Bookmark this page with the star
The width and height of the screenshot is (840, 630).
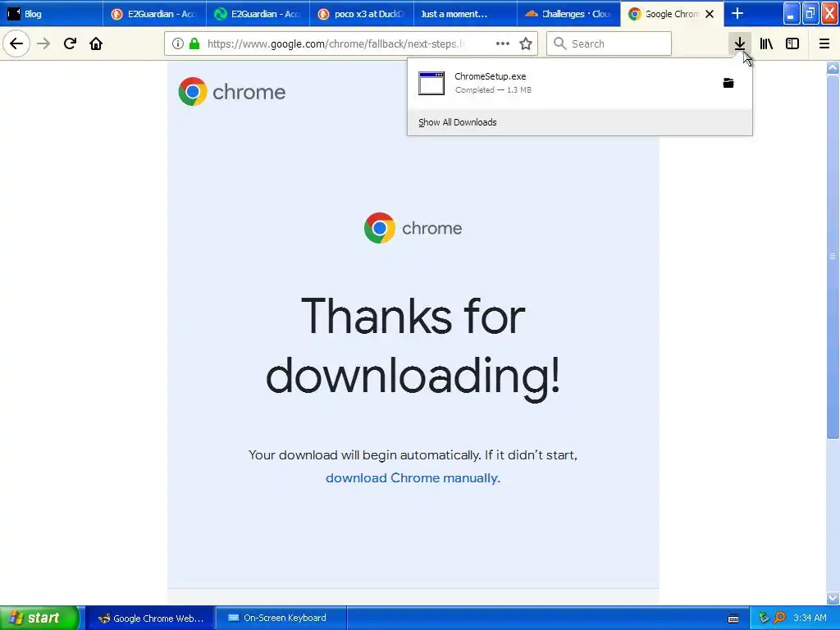pos(526,43)
